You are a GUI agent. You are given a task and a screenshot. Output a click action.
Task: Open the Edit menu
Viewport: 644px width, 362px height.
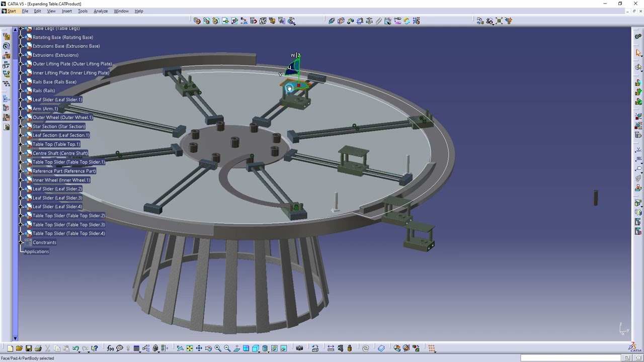click(37, 11)
